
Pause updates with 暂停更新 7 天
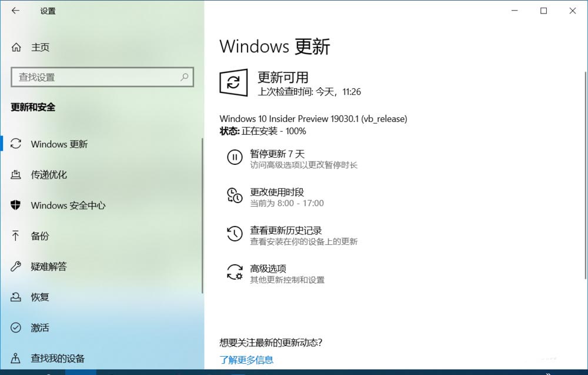tap(292, 159)
